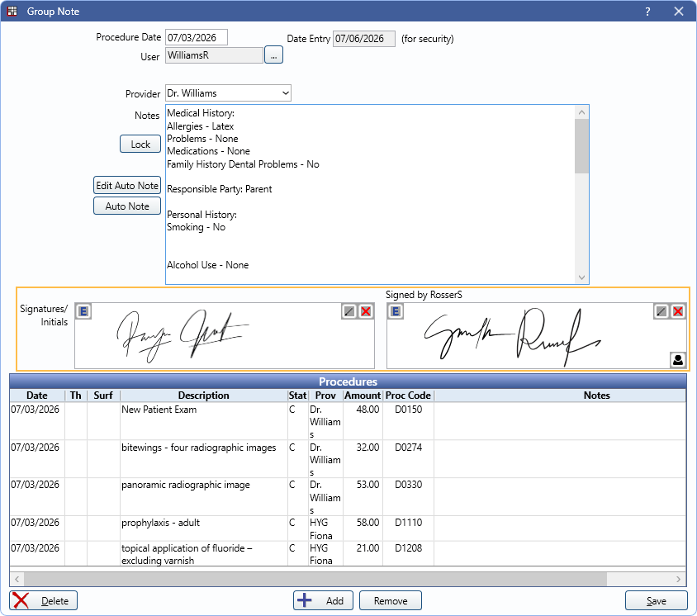Click the procedures horizontal scrollbar thumb
The image size is (697, 616).
[315, 579]
